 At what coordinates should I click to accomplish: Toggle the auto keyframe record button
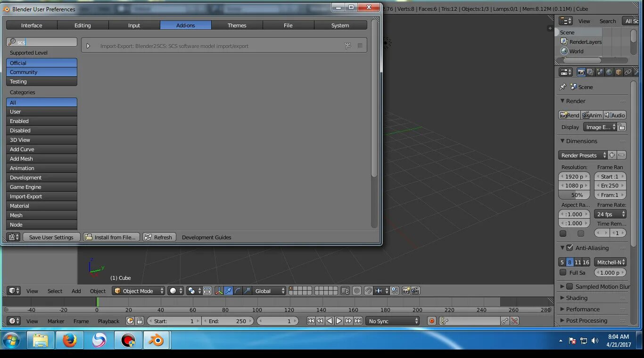(432, 321)
